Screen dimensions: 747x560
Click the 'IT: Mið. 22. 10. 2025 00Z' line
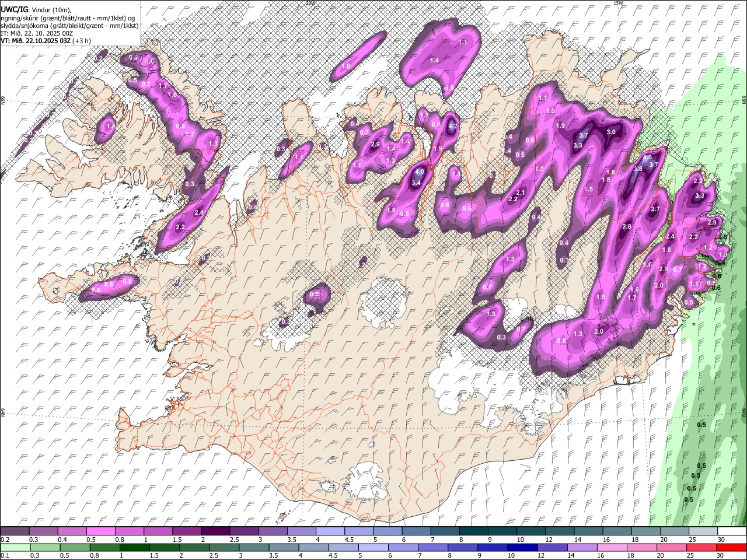37,33
